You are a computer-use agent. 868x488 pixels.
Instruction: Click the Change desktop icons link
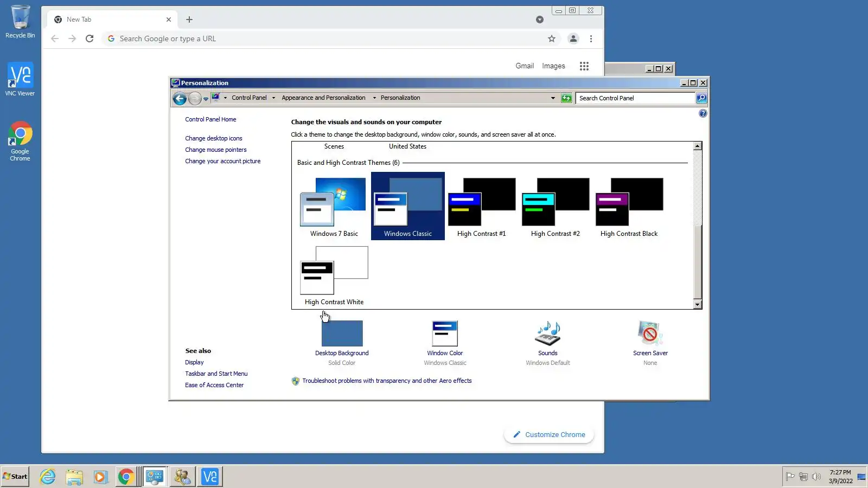(x=214, y=139)
